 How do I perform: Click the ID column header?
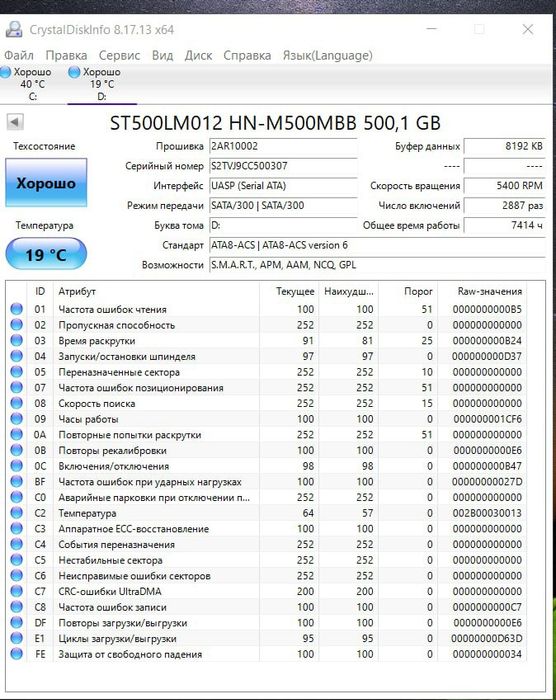pyautogui.click(x=40, y=292)
